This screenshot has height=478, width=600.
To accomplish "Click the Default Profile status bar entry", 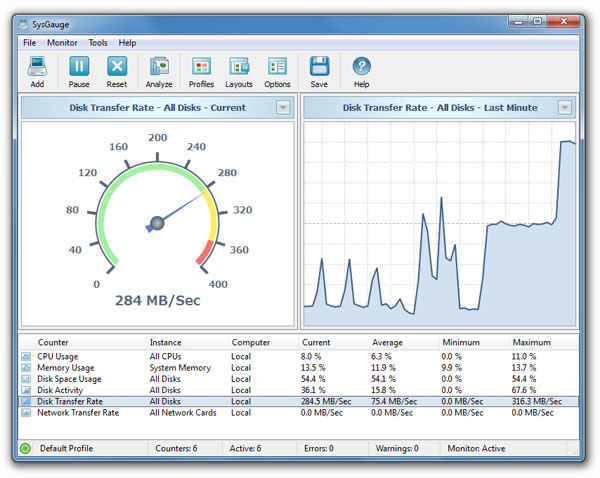I will pyautogui.click(x=66, y=449).
